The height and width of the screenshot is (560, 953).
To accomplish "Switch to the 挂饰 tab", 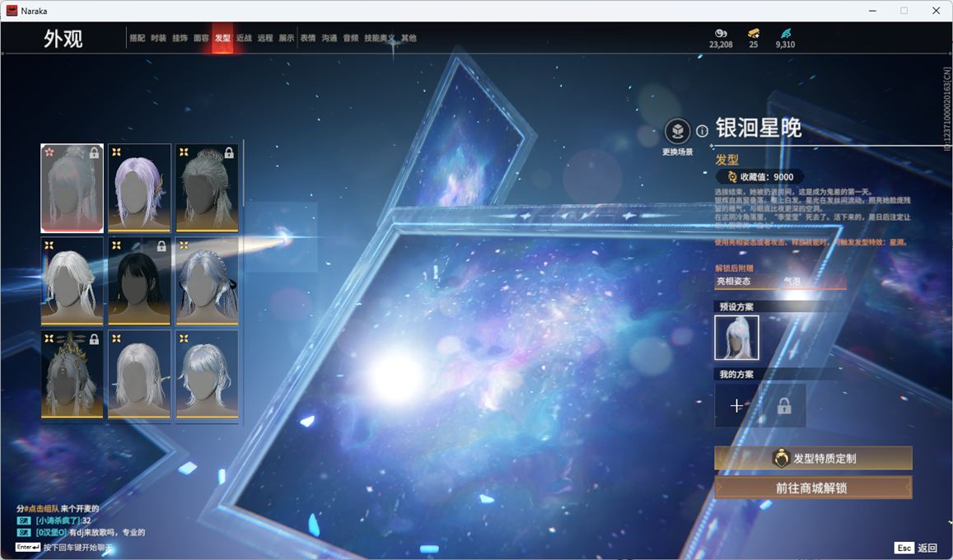I will click(x=180, y=38).
